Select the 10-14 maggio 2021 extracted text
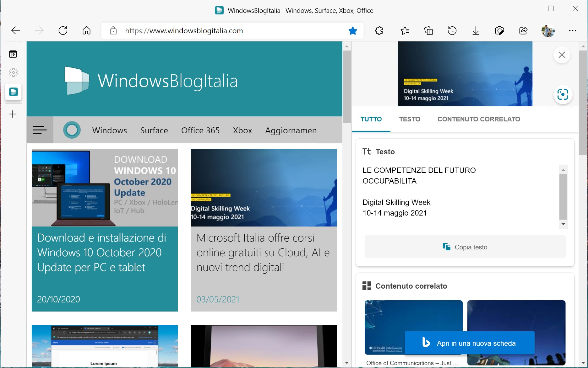This screenshot has height=368, width=588. (x=395, y=213)
